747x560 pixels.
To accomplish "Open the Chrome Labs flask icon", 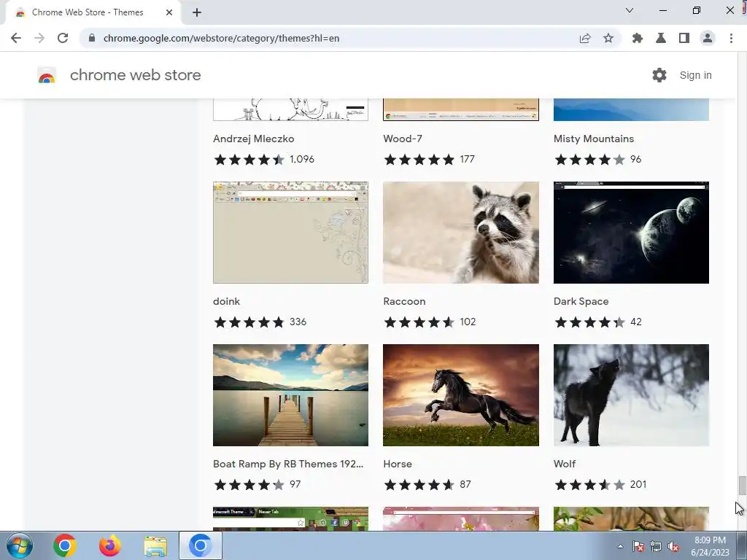I will [661, 38].
